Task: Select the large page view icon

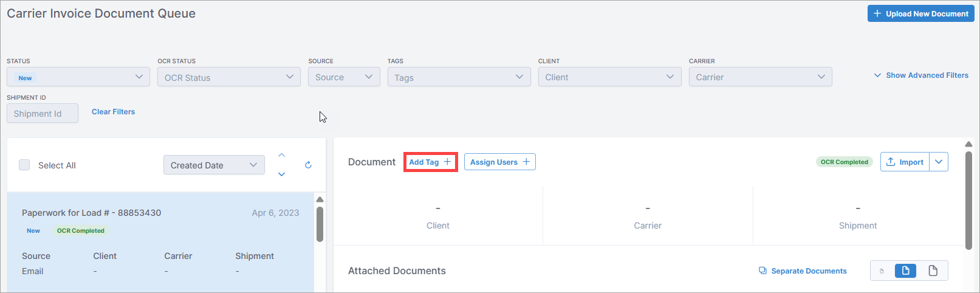Action: click(933, 271)
